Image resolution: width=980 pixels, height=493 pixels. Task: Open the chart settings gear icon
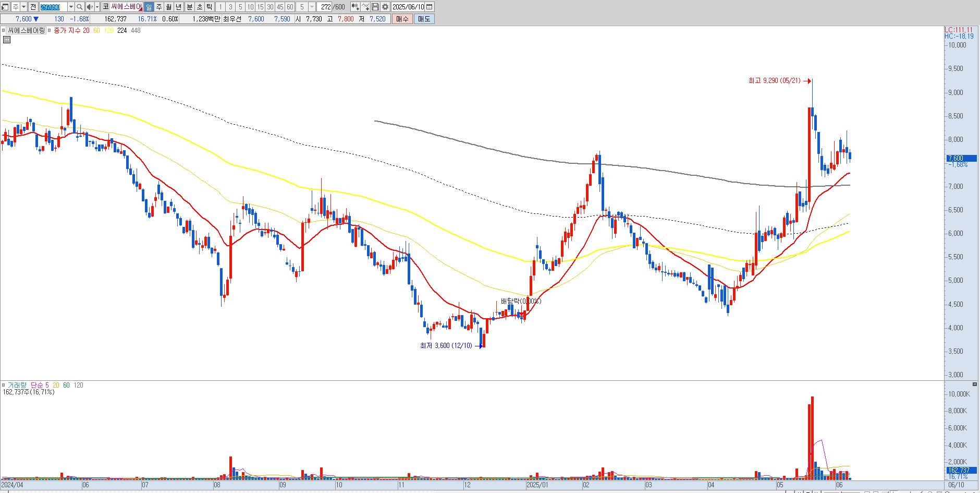pos(385,7)
